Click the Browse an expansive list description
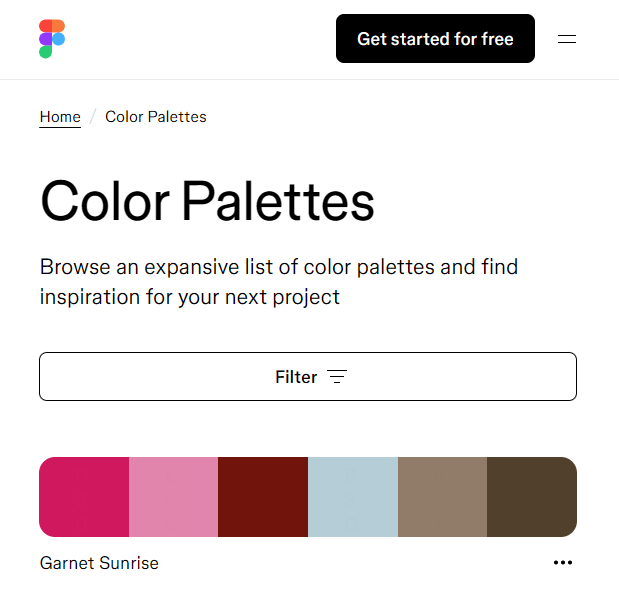 click(x=279, y=282)
